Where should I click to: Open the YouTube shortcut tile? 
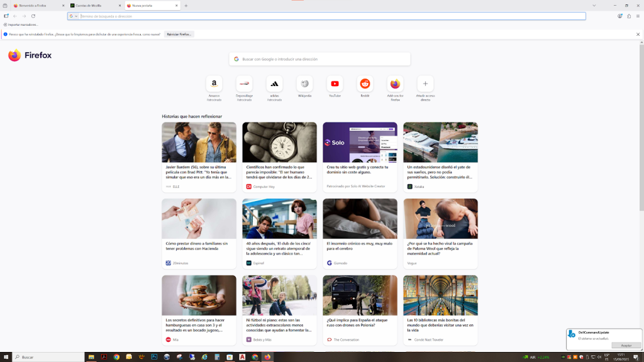tap(335, 84)
